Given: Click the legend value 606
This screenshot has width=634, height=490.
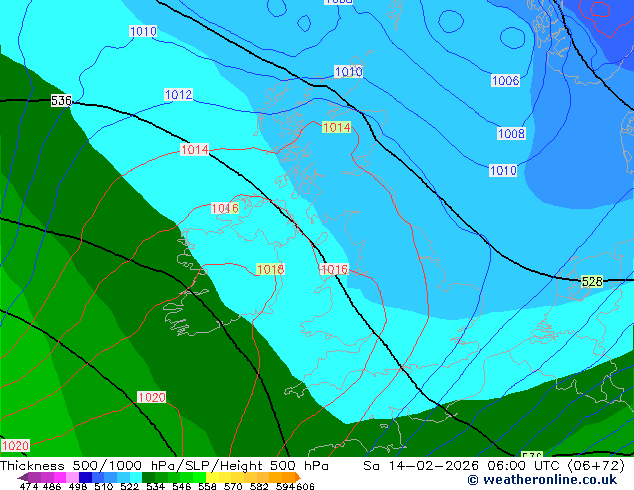Looking at the screenshot, I should pos(304,486).
